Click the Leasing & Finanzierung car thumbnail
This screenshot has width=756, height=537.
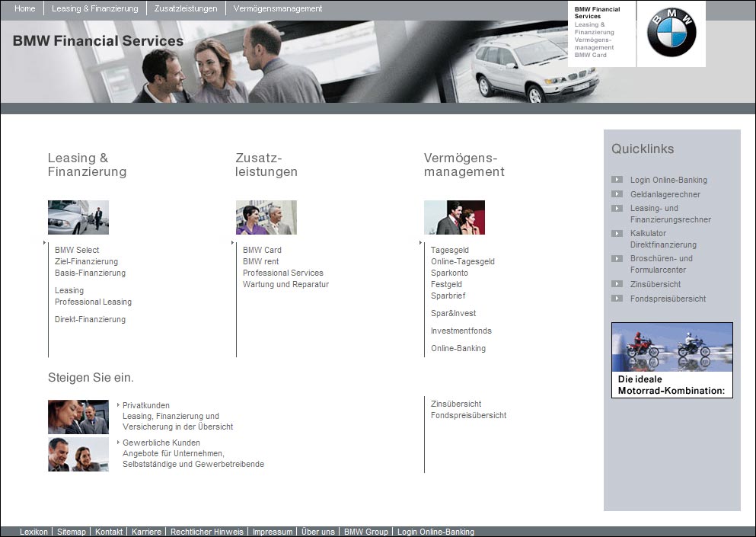(x=78, y=218)
